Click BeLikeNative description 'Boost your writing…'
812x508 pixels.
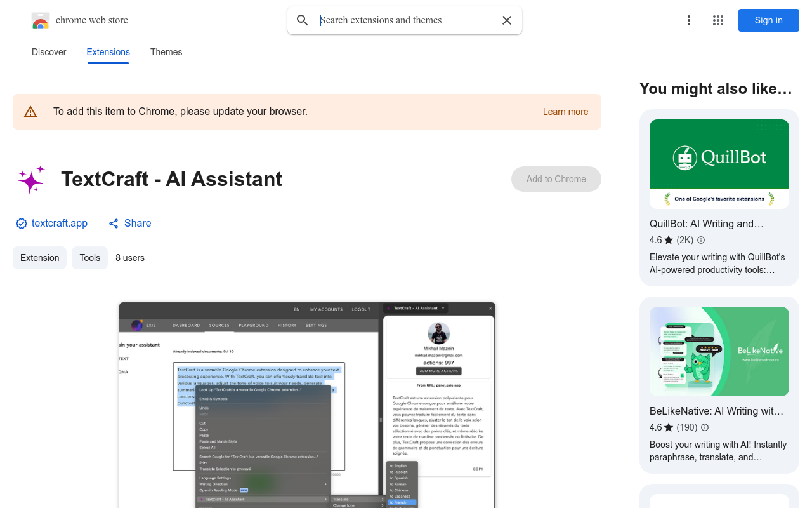[718, 451]
